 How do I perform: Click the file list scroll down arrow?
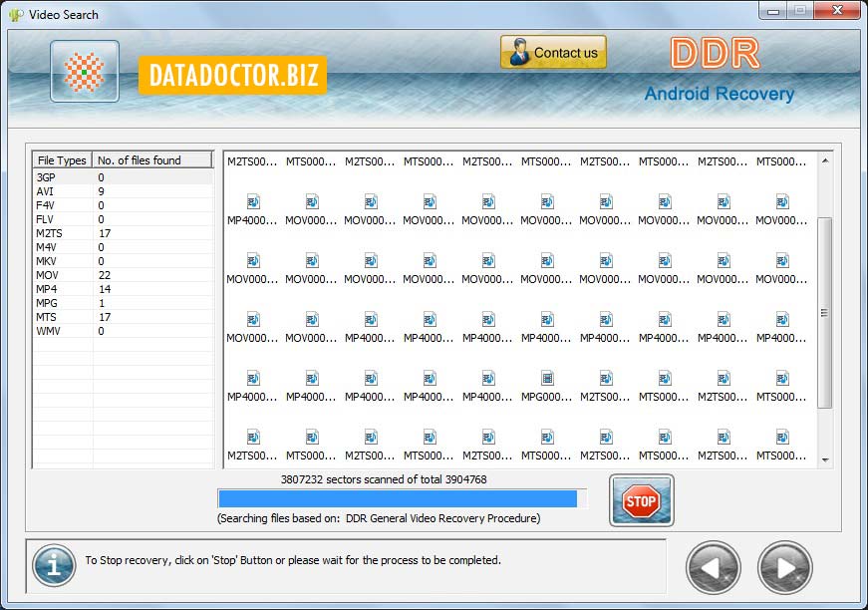pyautogui.click(x=825, y=459)
